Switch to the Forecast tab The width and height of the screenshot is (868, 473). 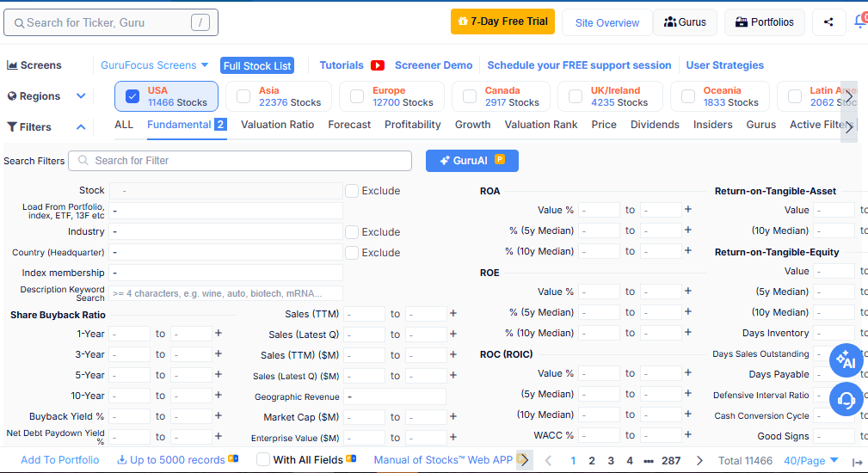click(349, 125)
